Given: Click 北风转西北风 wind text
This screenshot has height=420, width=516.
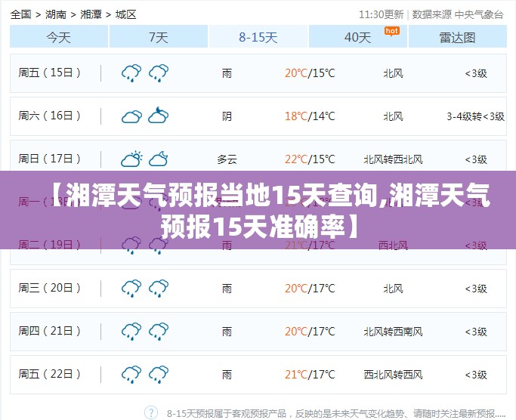Looking at the screenshot, I should [393, 159].
